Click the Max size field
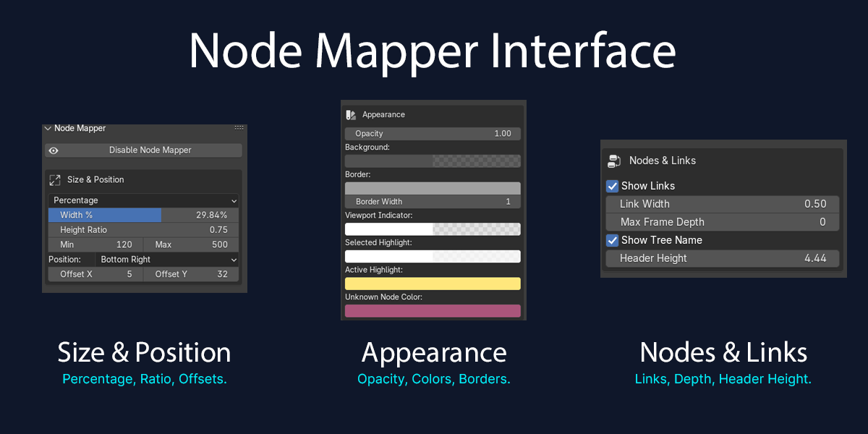 (x=191, y=244)
